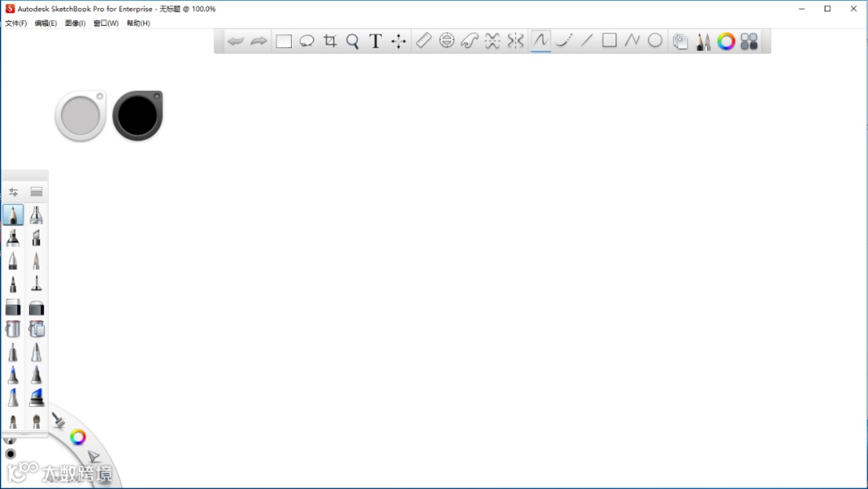This screenshot has width=868, height=489.
Task: Select the Flood Fill all layers bucket
Action: point(36,329)
